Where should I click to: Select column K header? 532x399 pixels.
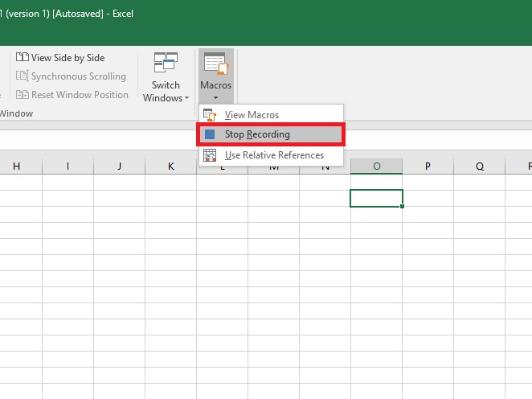click(171, 166)
